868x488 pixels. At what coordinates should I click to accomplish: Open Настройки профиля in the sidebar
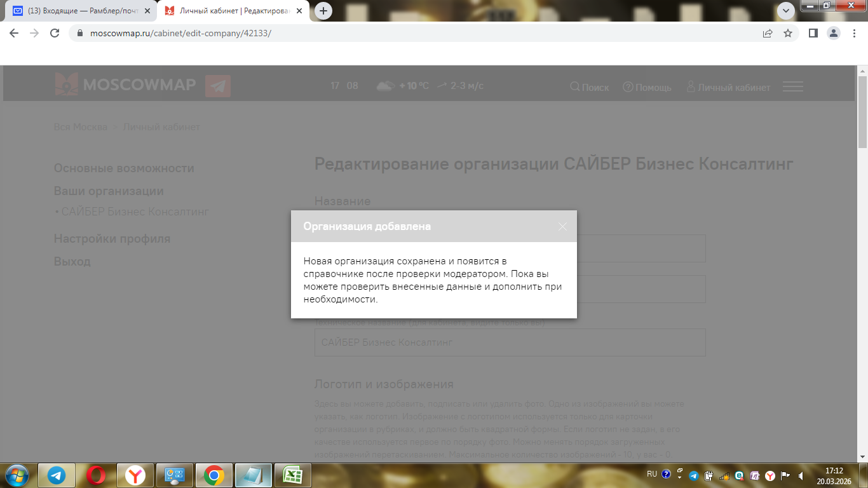(x=112, y=239)
